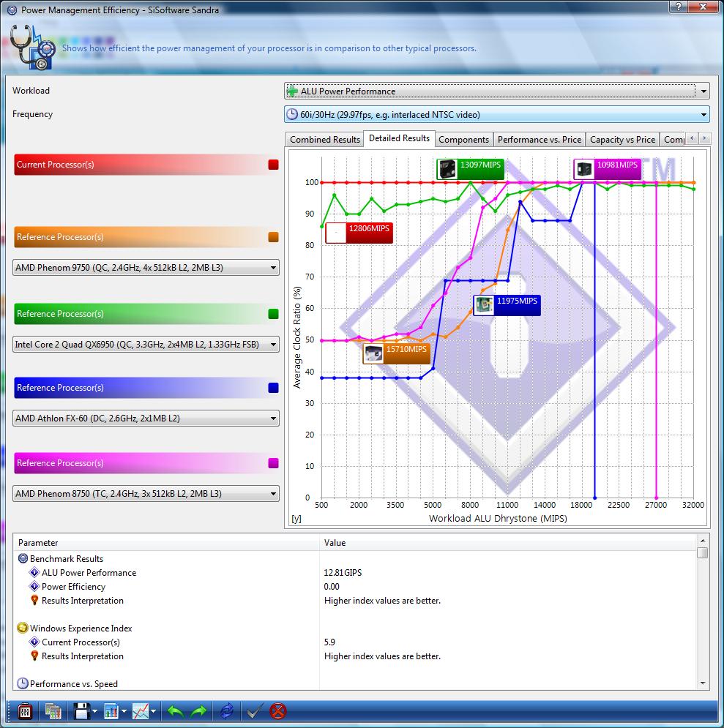Screen dimensions: 724x728
Task: Click the Benchmark Results globe icon
Action: tap(23, 558)
